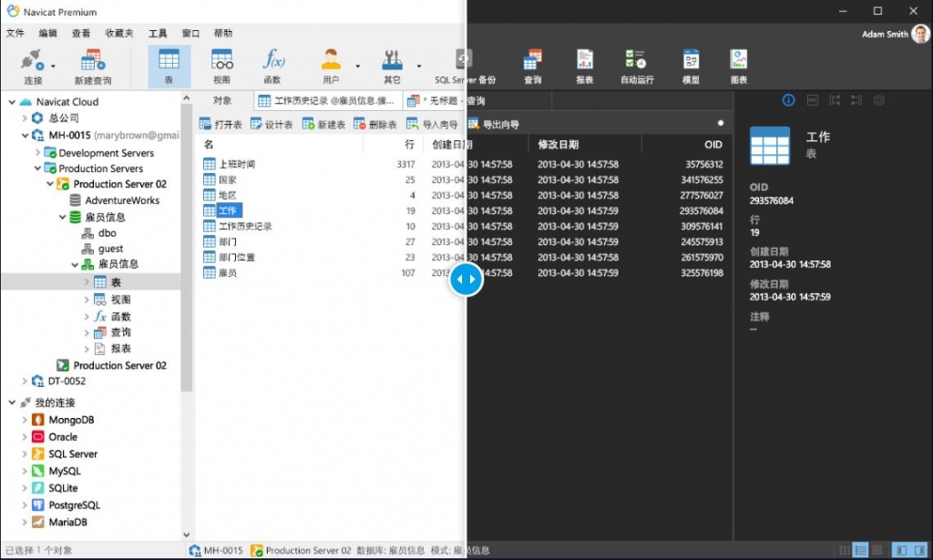
Task: Click the Navicat Cloud icon in the tree
Action: [26, 102]
